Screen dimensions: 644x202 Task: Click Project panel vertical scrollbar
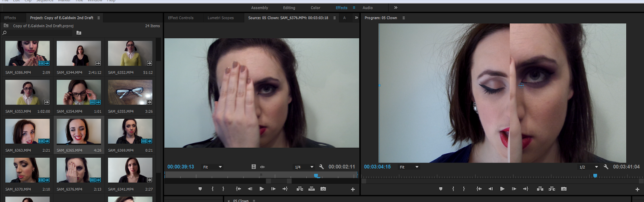click(159, 117)
